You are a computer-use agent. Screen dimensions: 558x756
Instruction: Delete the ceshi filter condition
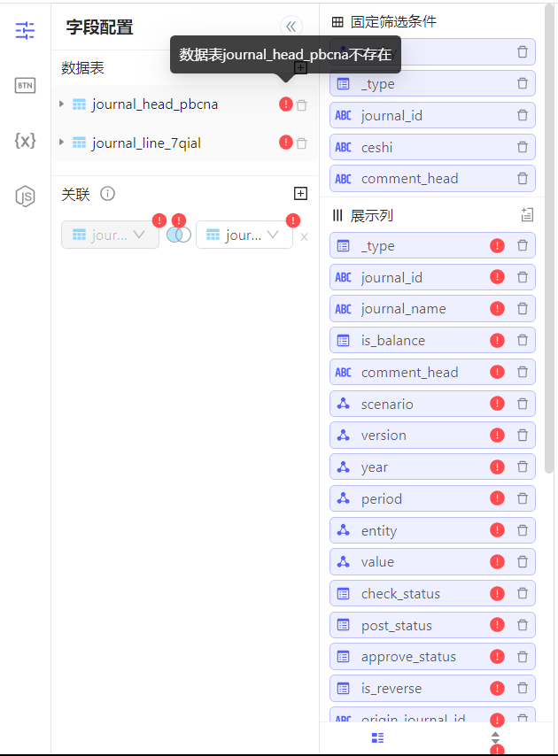522,147
